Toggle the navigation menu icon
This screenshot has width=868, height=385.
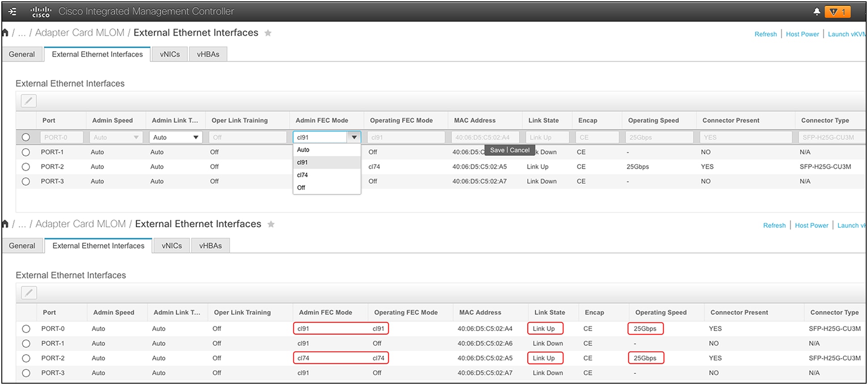(13, 12)
